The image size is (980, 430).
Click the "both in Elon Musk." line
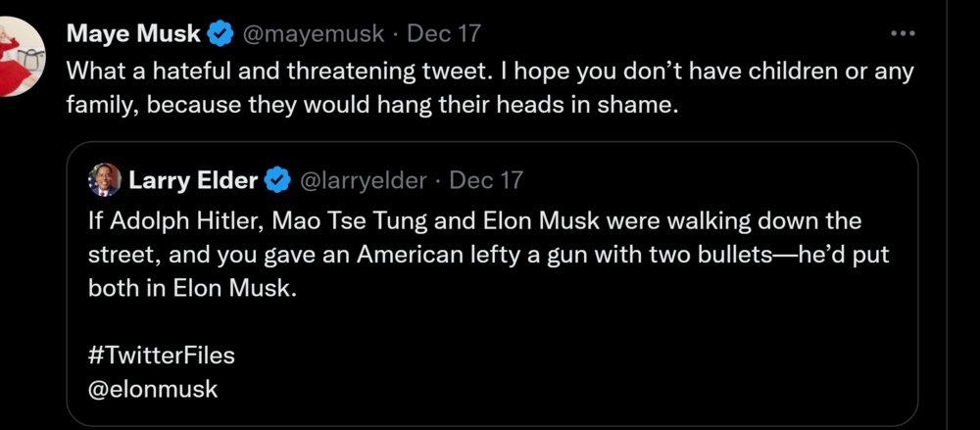[x=191, y=288]
